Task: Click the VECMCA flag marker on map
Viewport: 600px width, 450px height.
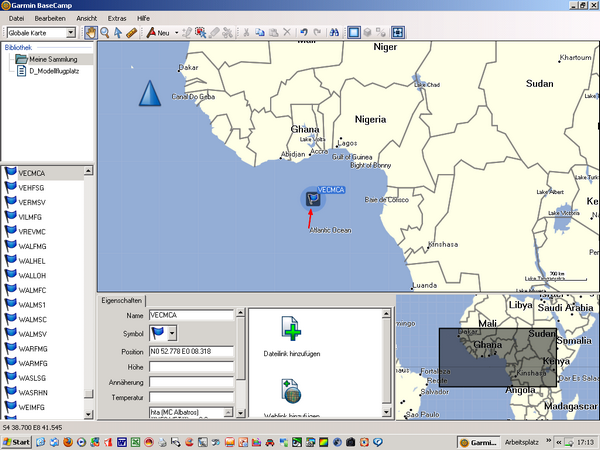Action: (313, 199)
